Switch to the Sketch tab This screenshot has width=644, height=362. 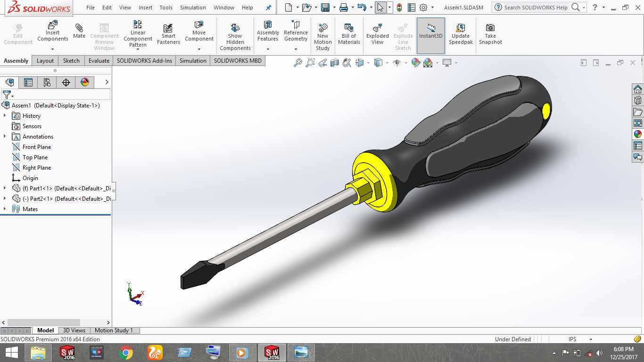coord(71,61)
